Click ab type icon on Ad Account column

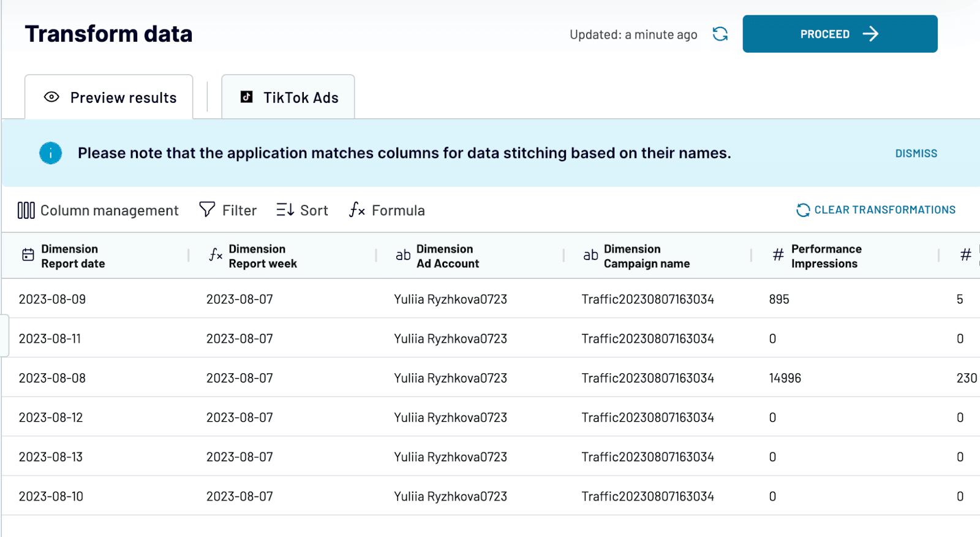pos(403,255)
